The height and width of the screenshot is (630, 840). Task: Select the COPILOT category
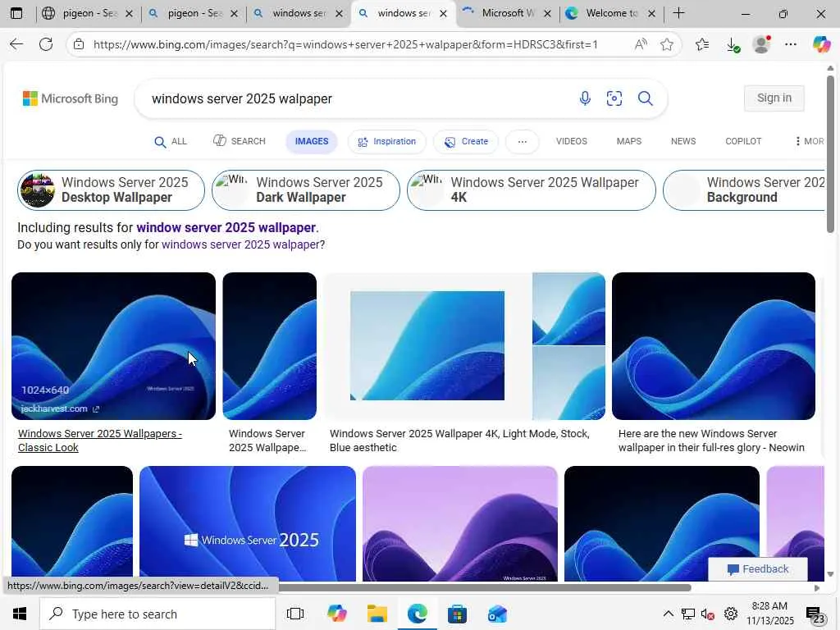pyautogui.click(x=743, y=141)
